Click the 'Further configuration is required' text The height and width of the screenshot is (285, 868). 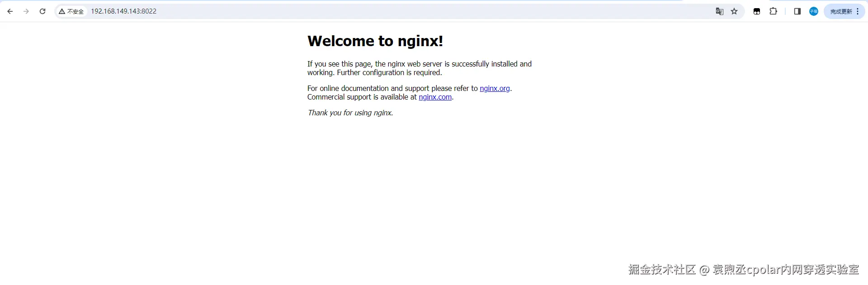tap(389, 72)
